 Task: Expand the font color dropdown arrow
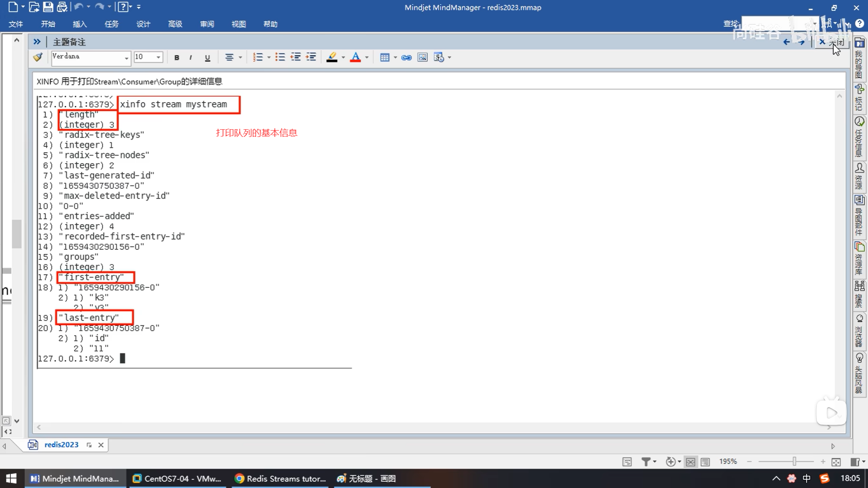[x=367, y=57]
